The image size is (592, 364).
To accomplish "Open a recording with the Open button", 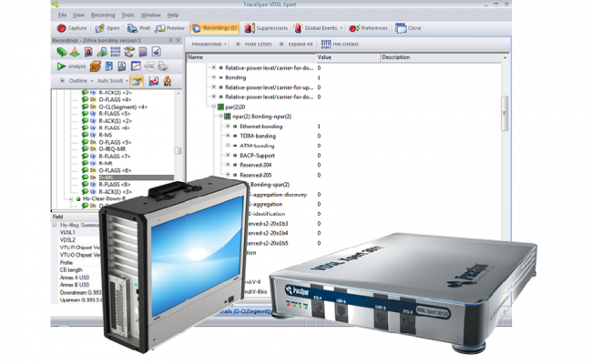I will (107, 28).
